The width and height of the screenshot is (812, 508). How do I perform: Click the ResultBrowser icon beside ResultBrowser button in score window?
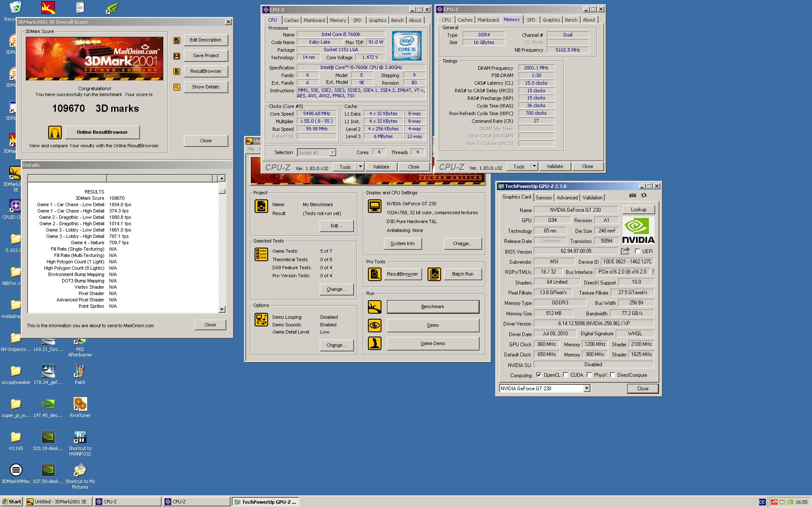coord(177,72)
